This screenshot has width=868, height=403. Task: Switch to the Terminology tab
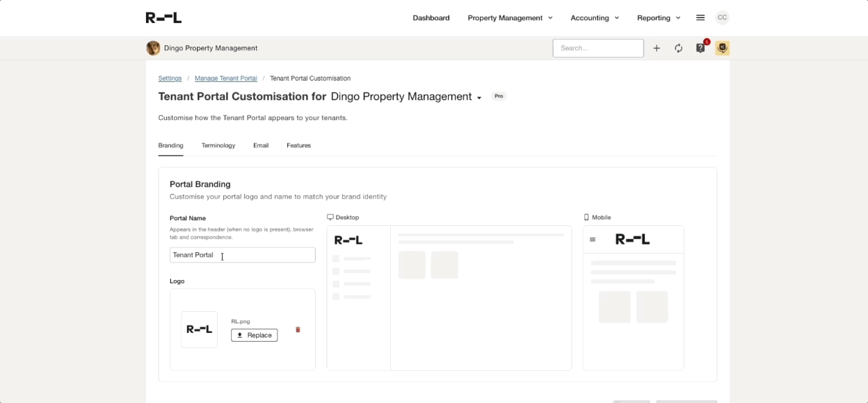coord(218,146)
